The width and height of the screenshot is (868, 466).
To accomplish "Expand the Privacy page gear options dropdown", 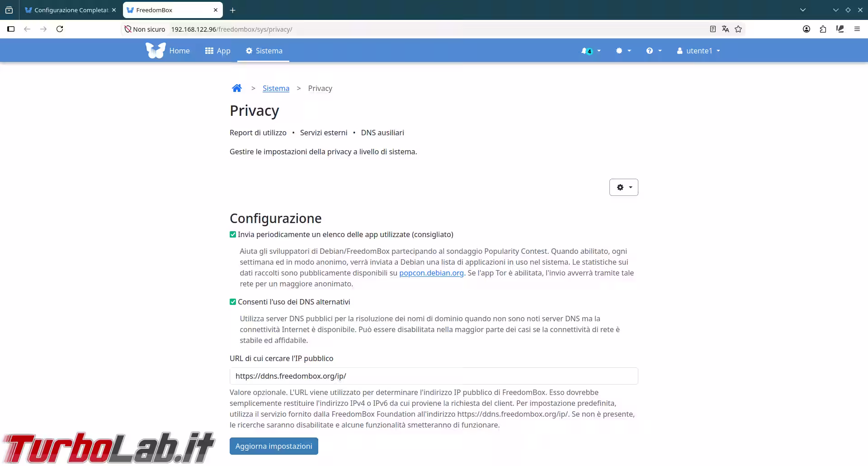I will point(624,187).
